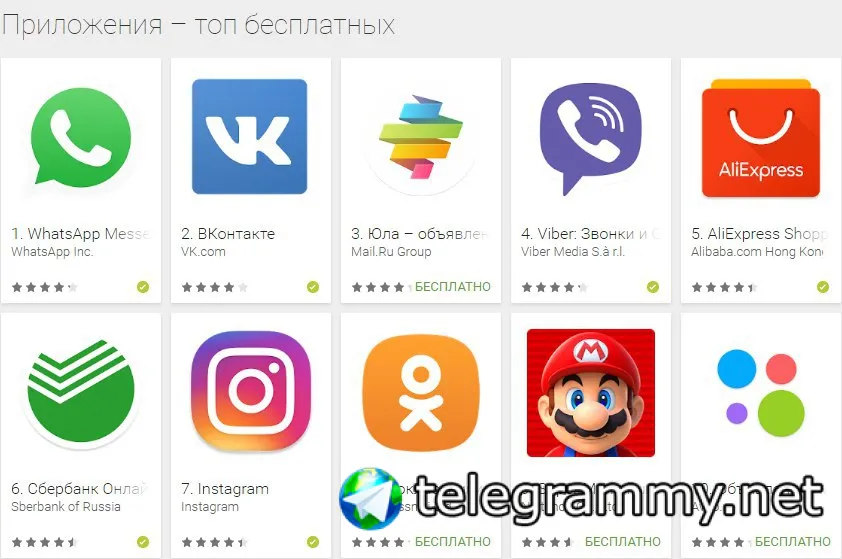Click star rating on Instagram card

point(214,542)
